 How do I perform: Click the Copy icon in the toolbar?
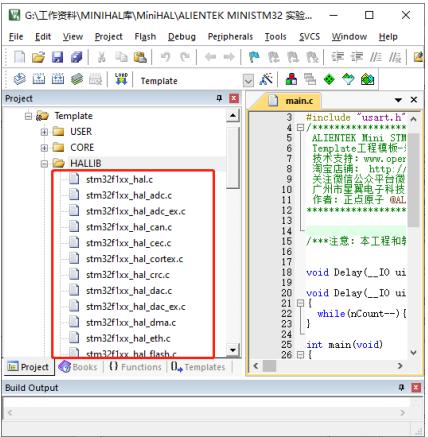pos(121,57)
